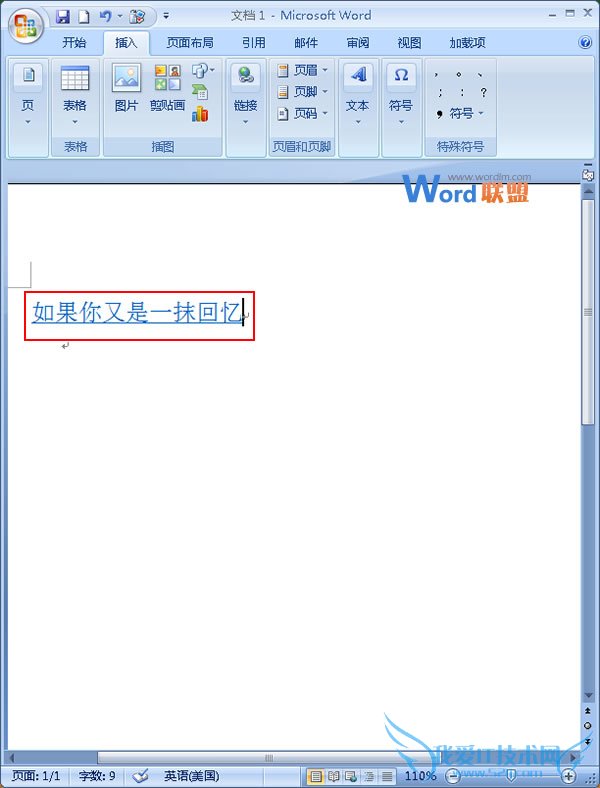Jump to previous page double-arrow button
Screen dimensions: 600x788
587,711
